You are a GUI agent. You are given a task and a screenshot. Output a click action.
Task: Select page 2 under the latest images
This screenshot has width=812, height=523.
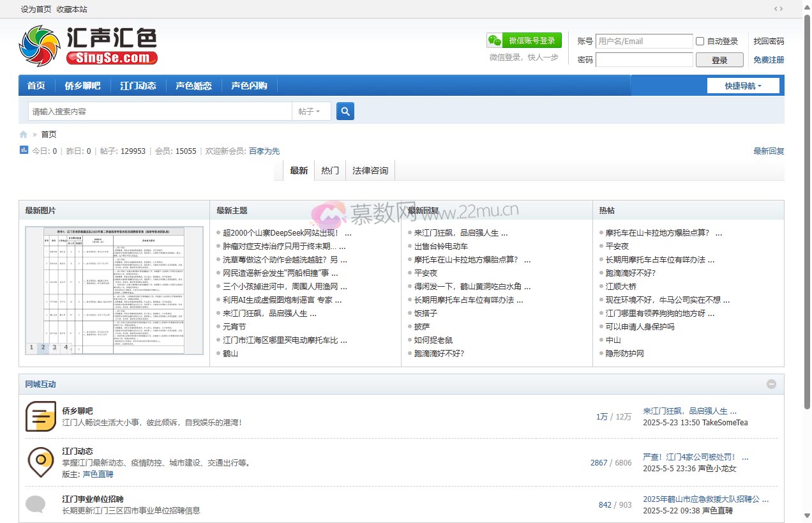click(43, 347)
